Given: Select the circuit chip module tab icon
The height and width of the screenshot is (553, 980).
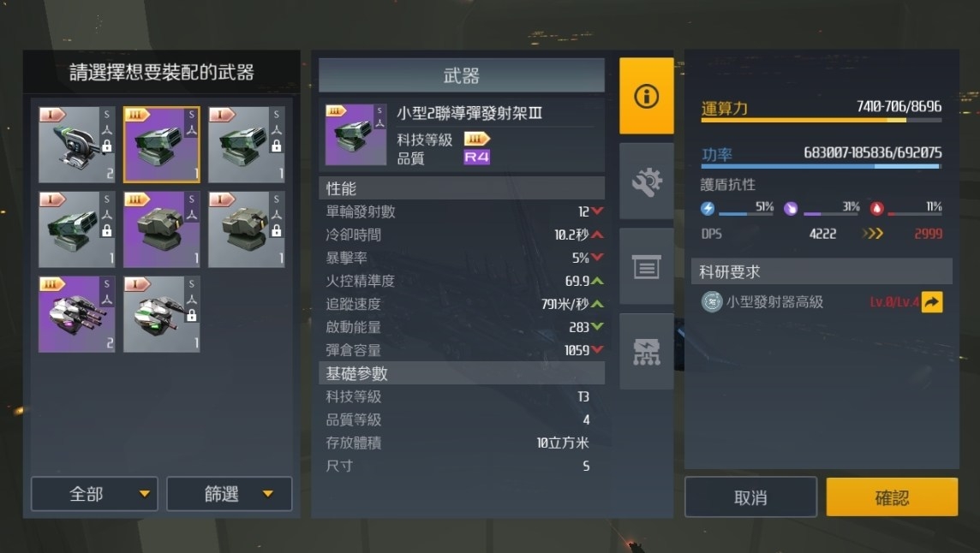Looking at the screenshot, I should tap(646, 352).
